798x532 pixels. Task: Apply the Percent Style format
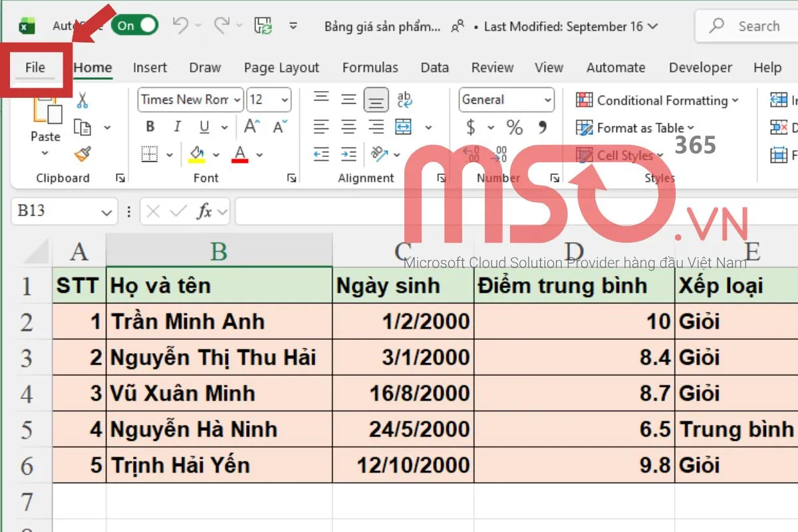[x=515, y=126]
